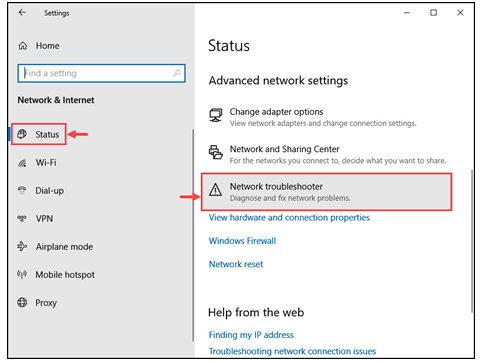
Task: Open Wi-Fi settings via its icon
Action: pos(22,163)
